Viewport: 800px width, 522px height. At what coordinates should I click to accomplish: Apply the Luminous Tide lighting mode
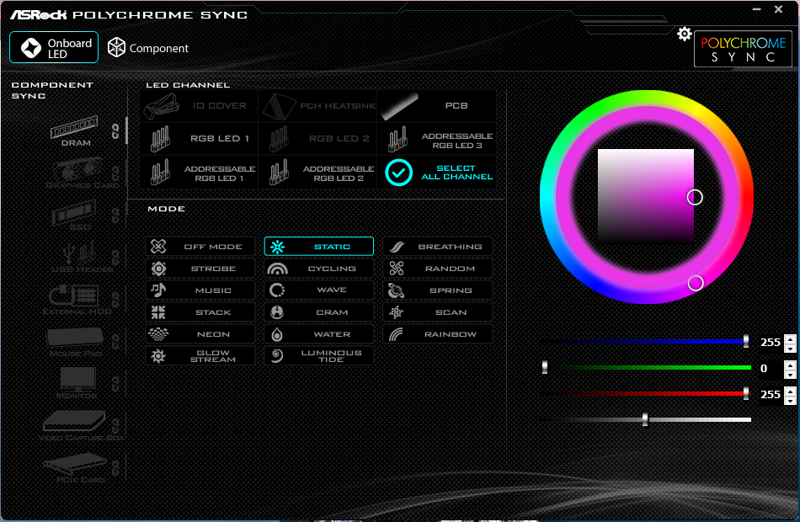click(319, 356)
